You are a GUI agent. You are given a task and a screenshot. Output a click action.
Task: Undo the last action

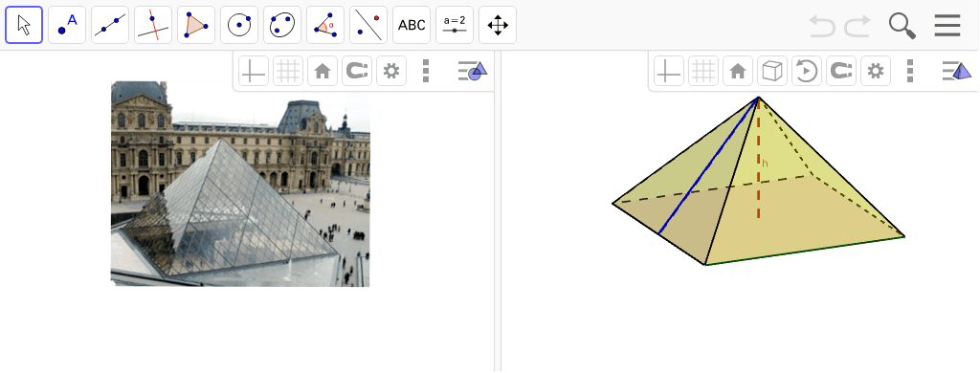pos(822,26)
